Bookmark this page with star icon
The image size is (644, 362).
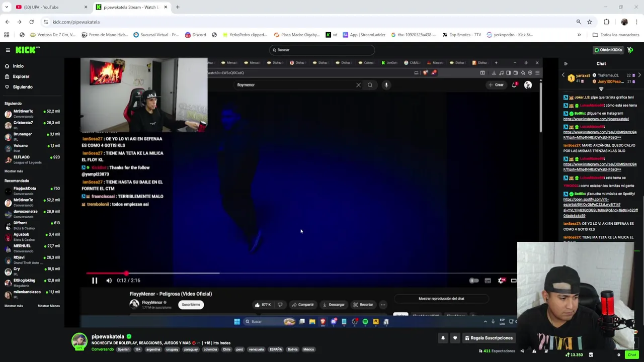590,22
